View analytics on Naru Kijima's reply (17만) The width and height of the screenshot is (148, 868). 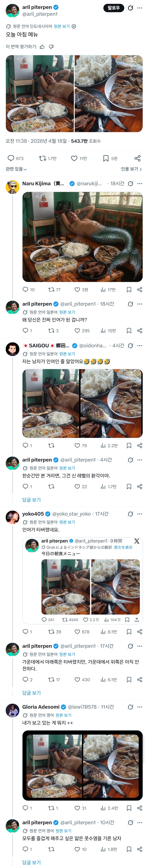pos(108,290)
